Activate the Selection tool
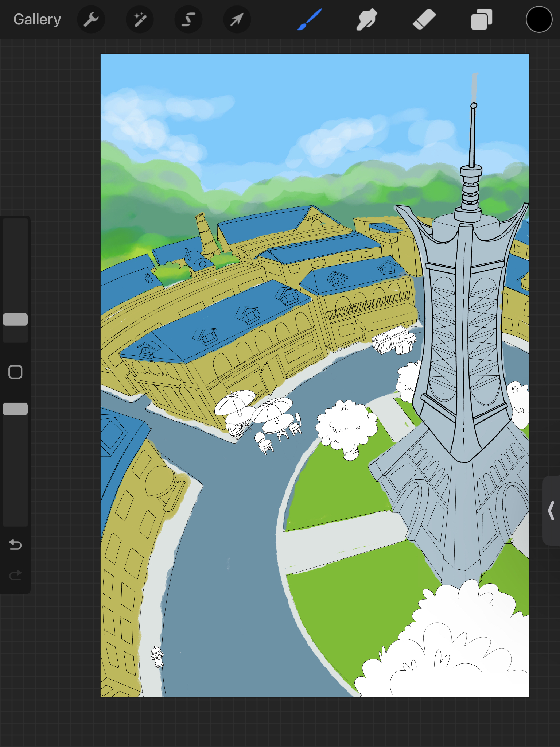560x747 pixels. pyautogui.click(x=188, y=19)
